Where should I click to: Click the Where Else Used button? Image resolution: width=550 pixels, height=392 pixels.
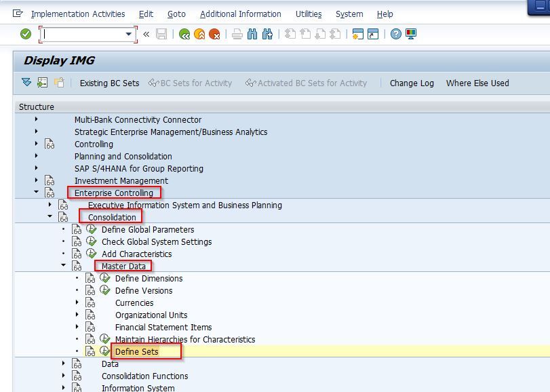click(477, 83)
